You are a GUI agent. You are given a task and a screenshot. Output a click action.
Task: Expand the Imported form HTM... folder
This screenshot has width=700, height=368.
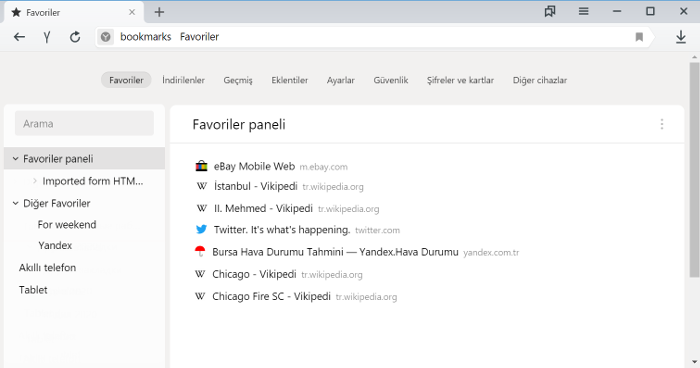pyautogui.click(x=35, y=181)
